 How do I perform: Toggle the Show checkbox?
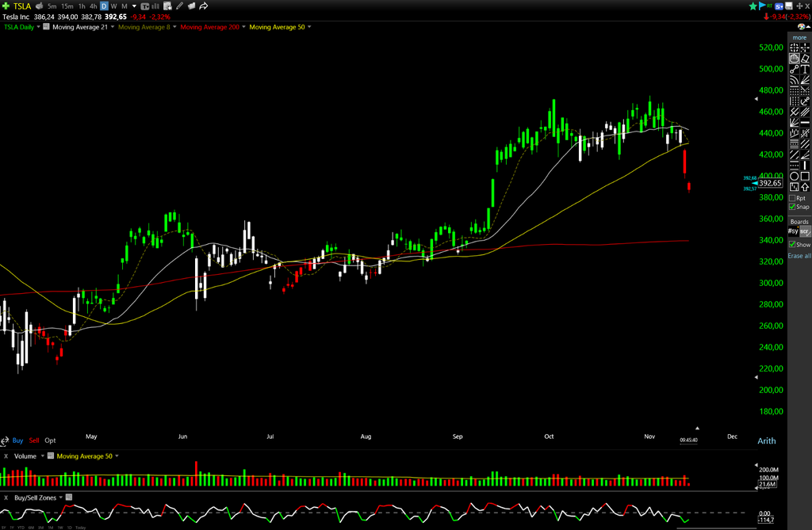(792, 244)
